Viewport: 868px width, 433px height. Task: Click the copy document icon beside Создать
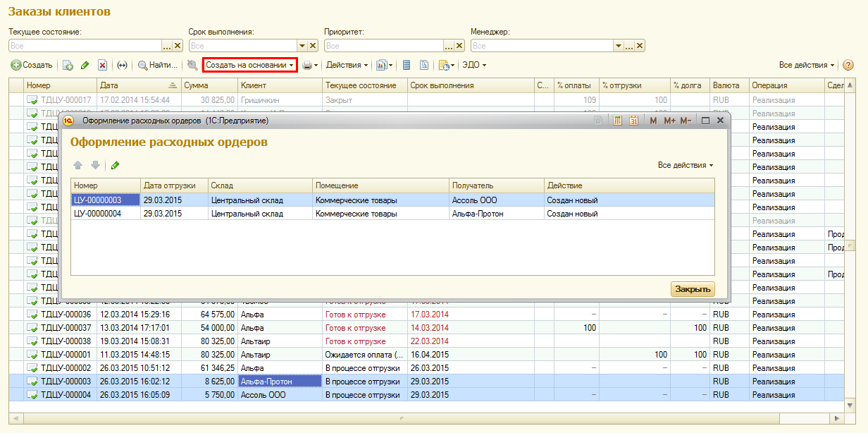tap(68, 65)
